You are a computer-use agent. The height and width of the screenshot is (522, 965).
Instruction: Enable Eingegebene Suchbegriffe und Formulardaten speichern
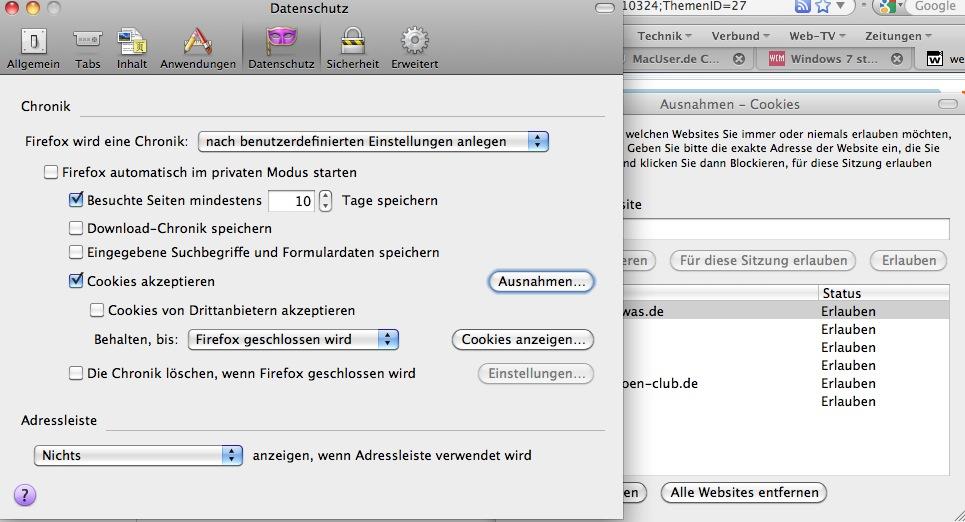[76, 252]
